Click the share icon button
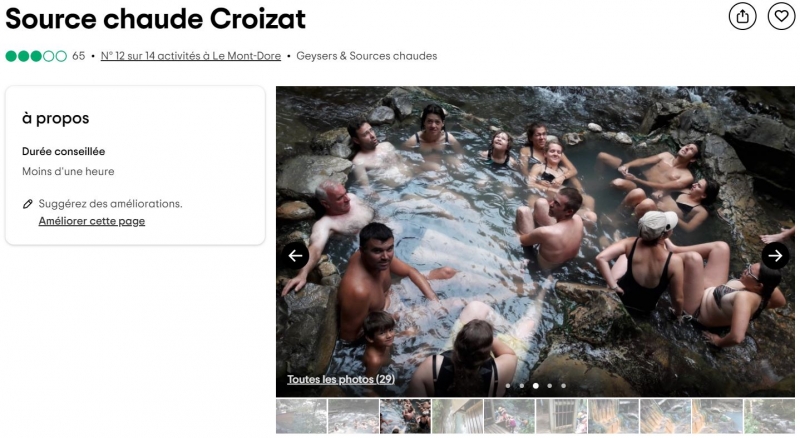The image size is (800, 438). click(x=742, y=16)
